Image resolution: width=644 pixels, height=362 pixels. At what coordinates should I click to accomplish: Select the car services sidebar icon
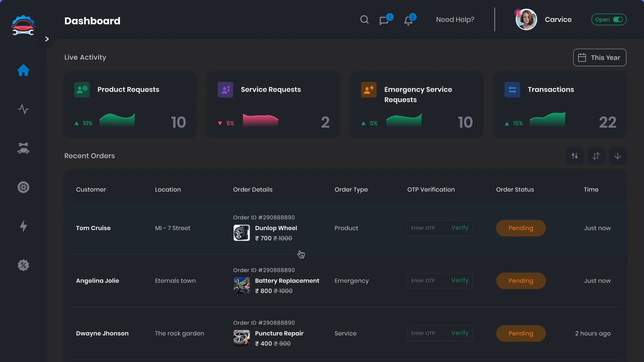point(23,148)
